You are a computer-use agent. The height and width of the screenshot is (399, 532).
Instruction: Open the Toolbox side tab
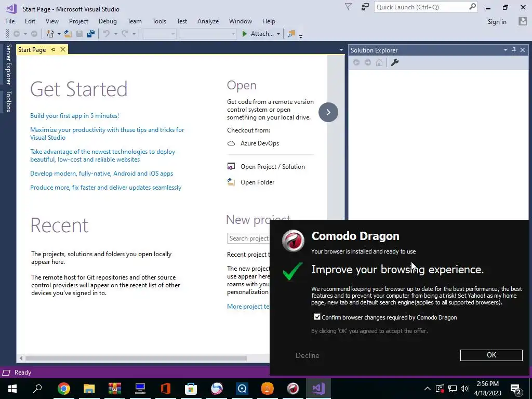[8, 101]
